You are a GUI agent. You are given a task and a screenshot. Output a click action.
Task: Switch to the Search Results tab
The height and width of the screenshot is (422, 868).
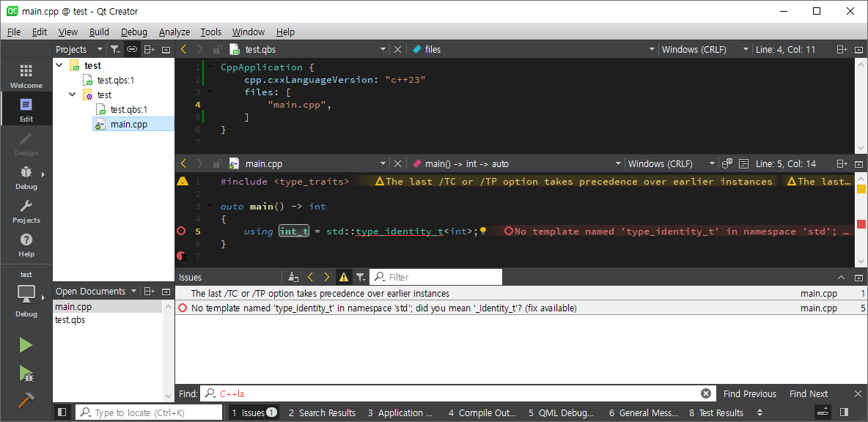322,412
